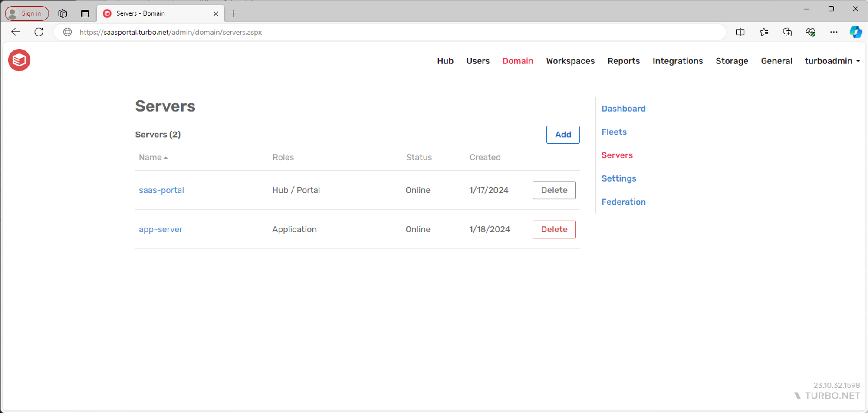868x413 pixels.
Task: Click the site information globe in the address bar
Action: click(x=67, y=32)
